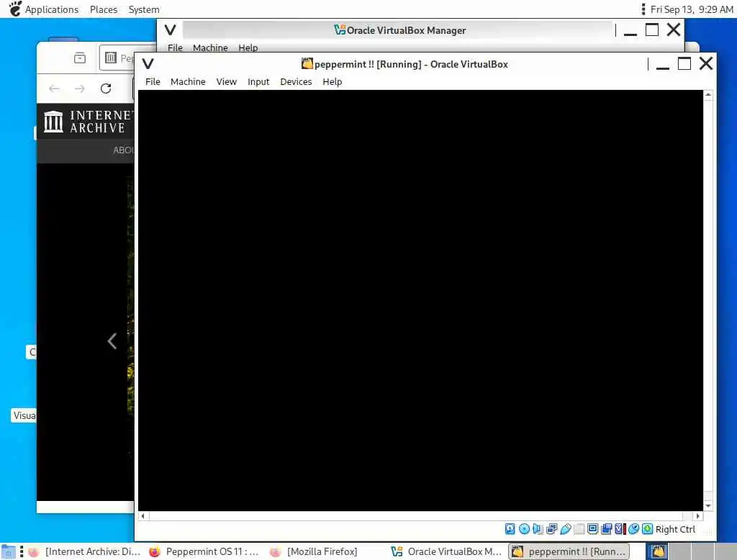Open Help menu in VirtualBox Manager window
Screen dimensions: 737x560
point(248,48)
